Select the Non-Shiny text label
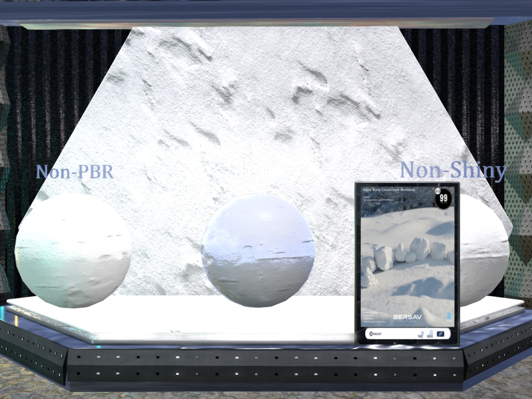Viewport: 532px width, 399px height. pos(453,170)
